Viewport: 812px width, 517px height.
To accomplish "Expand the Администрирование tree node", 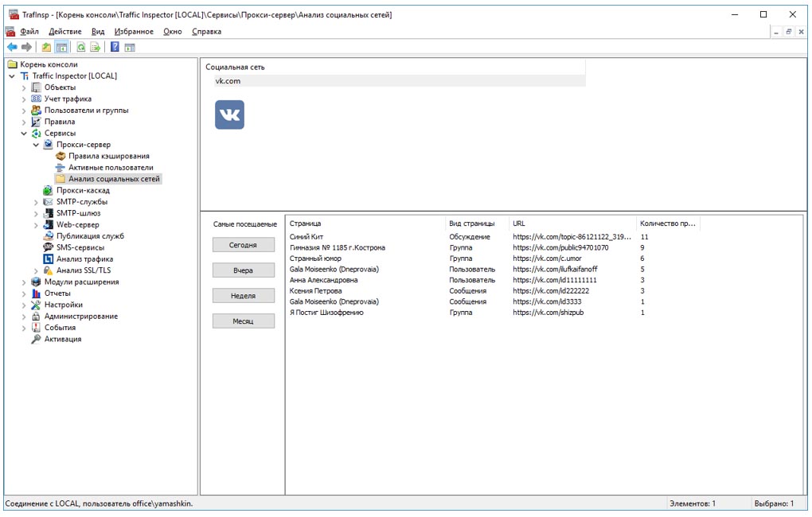I will pyautogui.click(x=24, y=317).
